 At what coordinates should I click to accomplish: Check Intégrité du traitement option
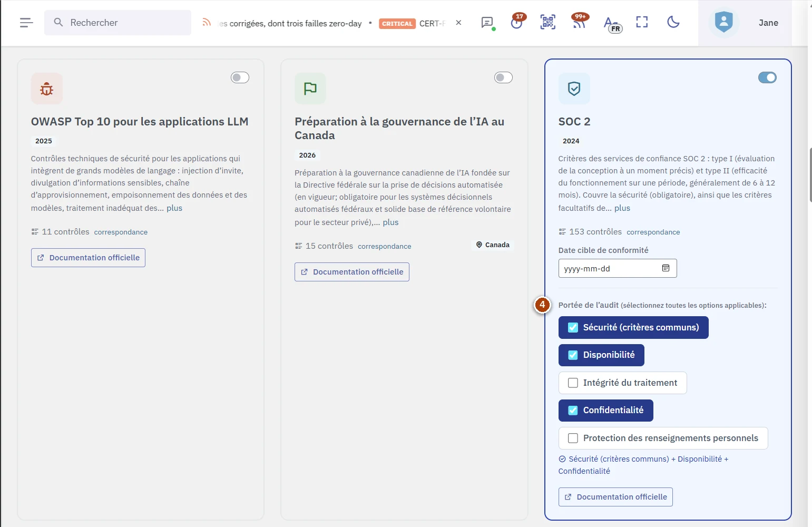coord(623,383)
